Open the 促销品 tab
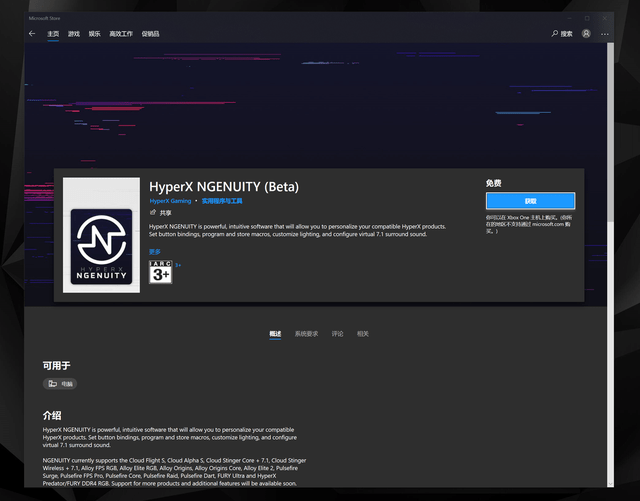The height and width of the screenshot is (501, 640). click(150, 34)
